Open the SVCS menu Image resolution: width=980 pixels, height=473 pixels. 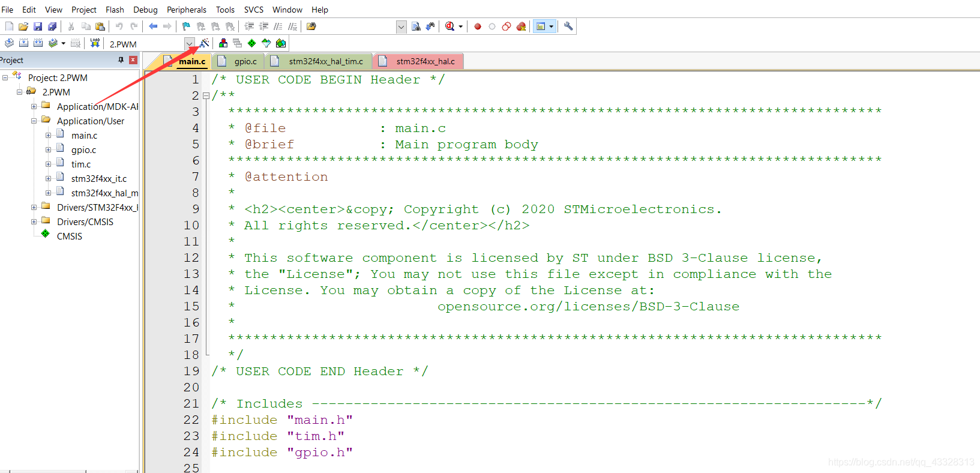point(254,10)
